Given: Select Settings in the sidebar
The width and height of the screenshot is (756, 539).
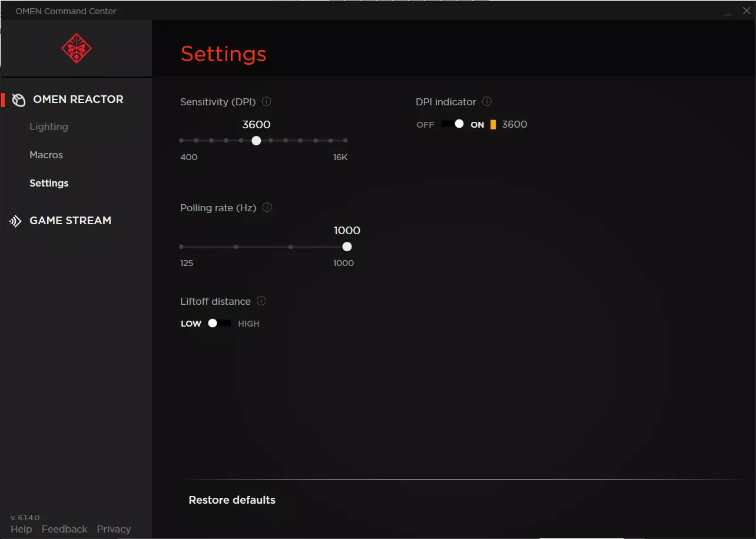Looking at the screenshot, I should coord(49,183).
